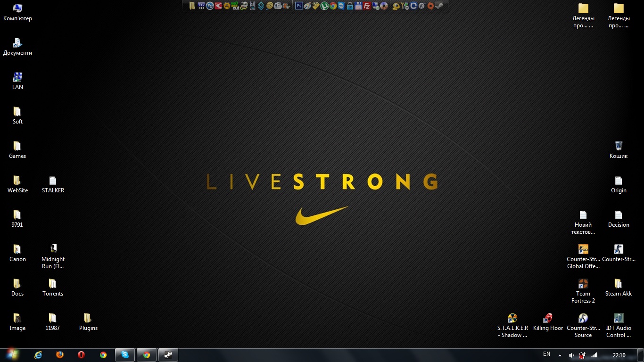Select the Комп'ютер desktop icon
The height and width of the screenshot is (362, 644).
pyautogui.click(x=17, y=12)
